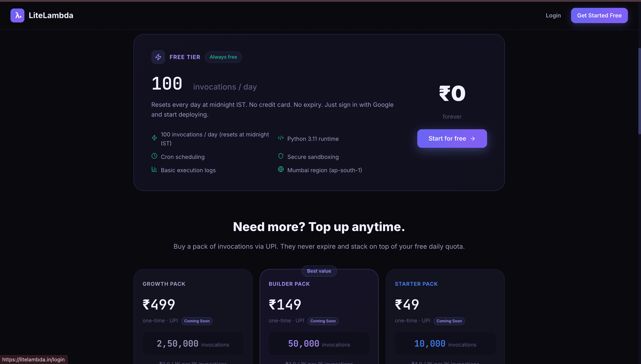The width and height of the screenshot is (641, 364).
Task: Click the shield icon beside Secure sandboxing
Action: (x=281, y=156)
